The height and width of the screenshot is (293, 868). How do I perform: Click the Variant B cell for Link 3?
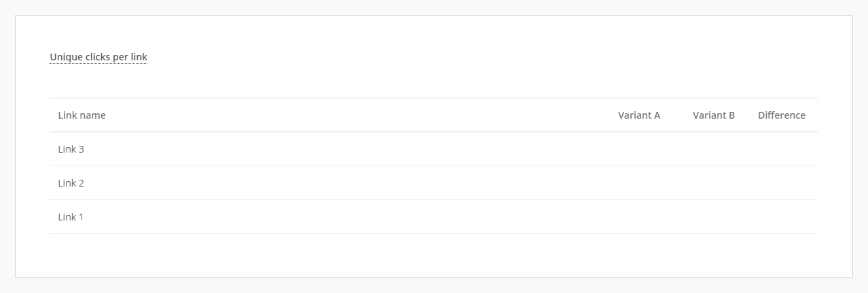713,149
